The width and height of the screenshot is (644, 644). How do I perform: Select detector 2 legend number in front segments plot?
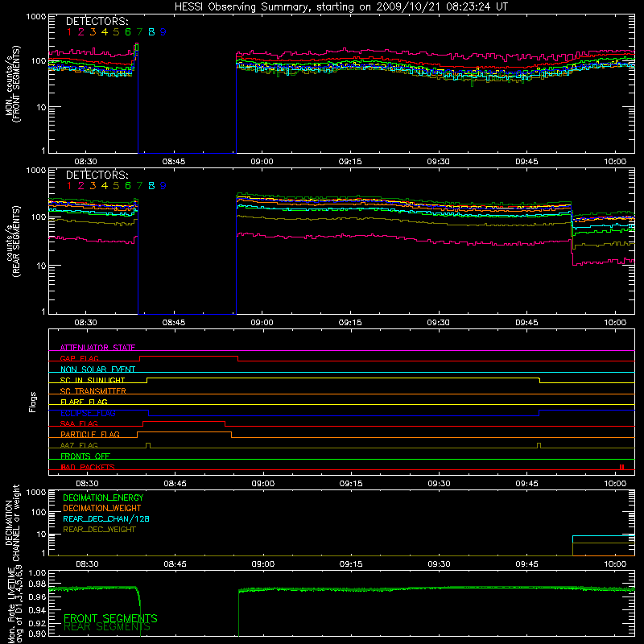(x=81, y=32)
